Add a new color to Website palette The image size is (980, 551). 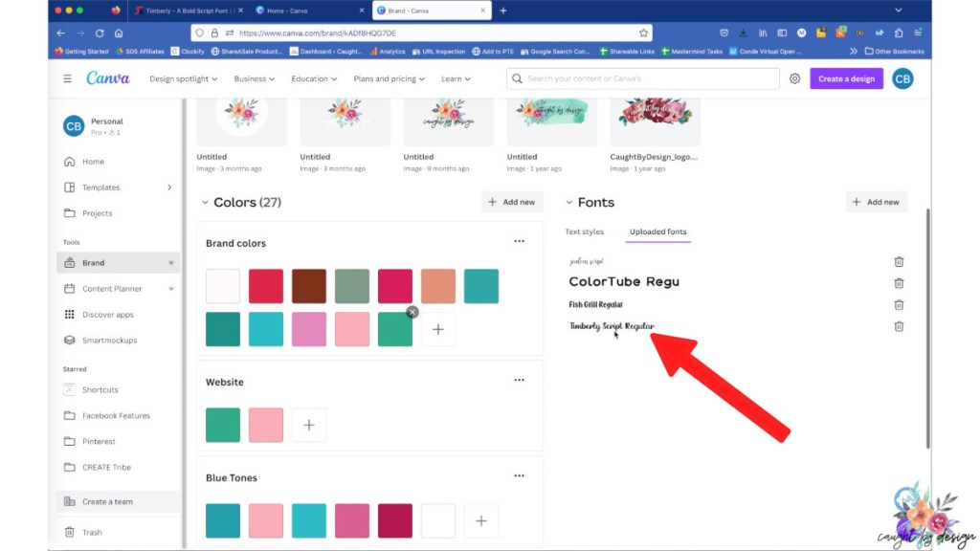(309, 425)
